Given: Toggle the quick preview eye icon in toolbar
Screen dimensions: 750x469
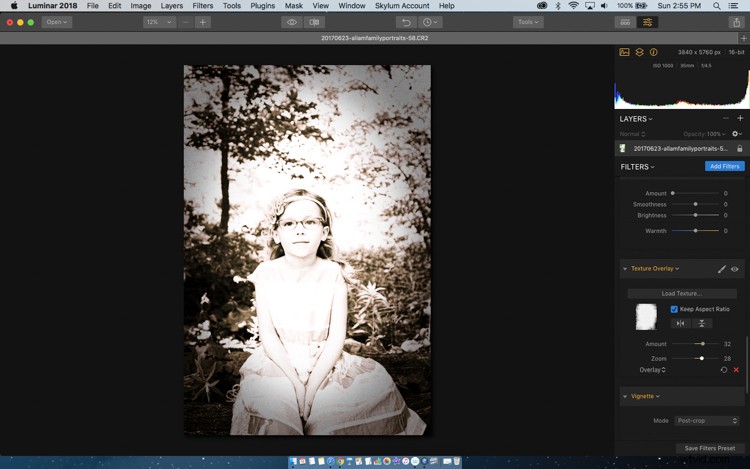Looking at the screenshot, I should pyautogui.click(x=291, y=22).
